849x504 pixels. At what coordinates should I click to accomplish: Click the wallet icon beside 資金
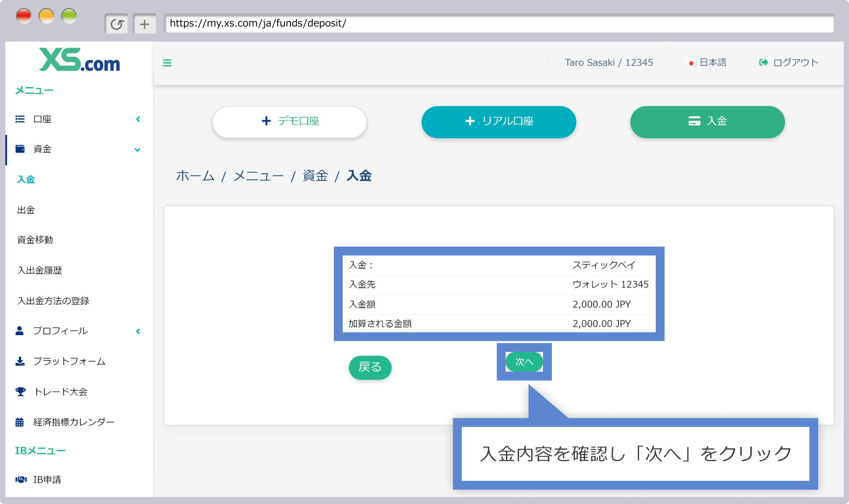[x=20, y=149]
